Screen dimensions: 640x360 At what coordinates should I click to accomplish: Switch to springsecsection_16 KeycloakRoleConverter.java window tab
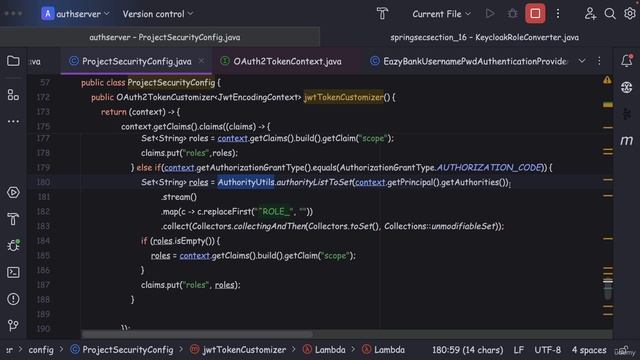(484, 37)
